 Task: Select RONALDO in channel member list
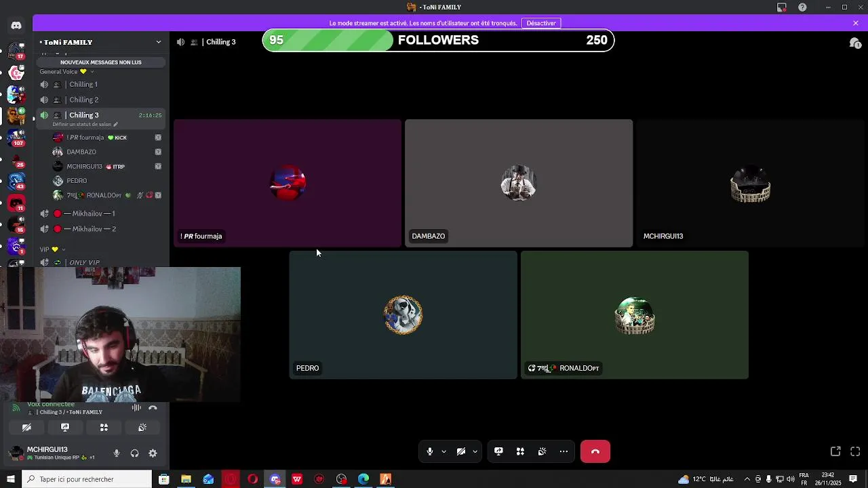point(108,195)
